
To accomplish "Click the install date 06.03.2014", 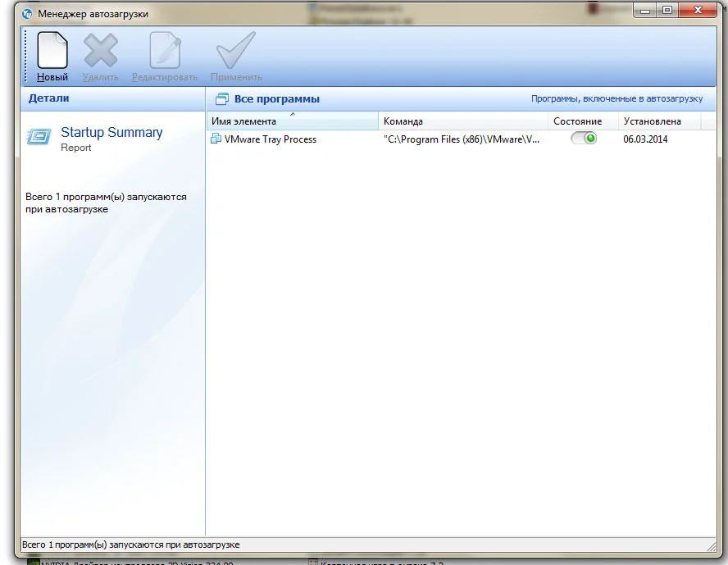I will point(645,139).
